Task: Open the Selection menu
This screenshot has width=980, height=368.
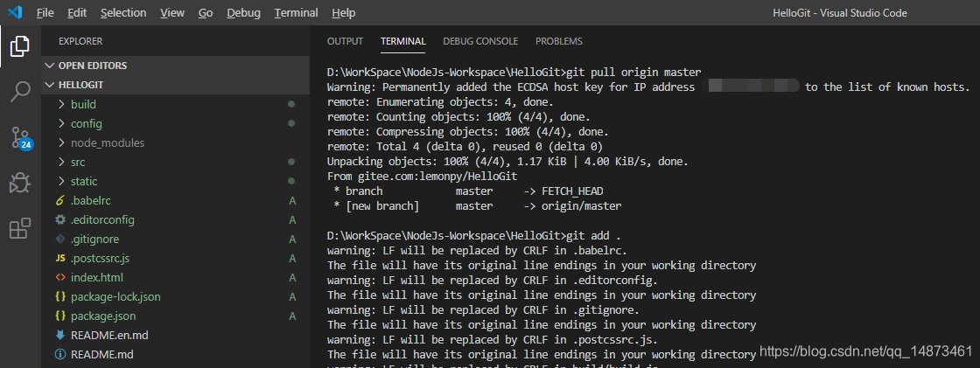Action: pos(123,12)
